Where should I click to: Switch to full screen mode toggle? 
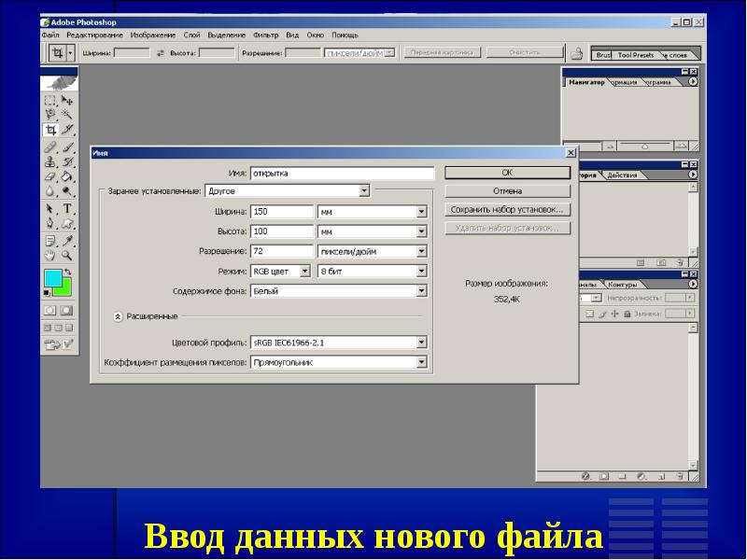(x=68, y=328)
